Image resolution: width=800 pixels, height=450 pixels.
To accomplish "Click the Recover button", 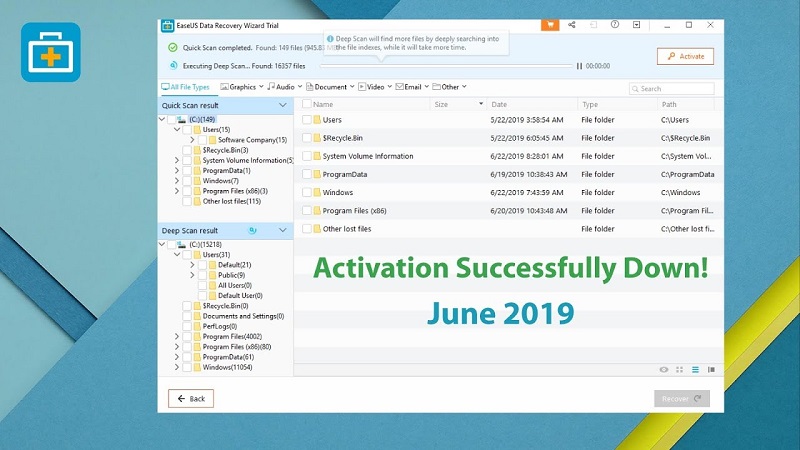I will tap(682, 398).
